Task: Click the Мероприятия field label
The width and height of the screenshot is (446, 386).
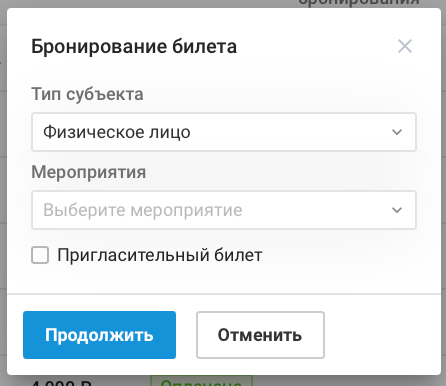Action: (89, 172)
